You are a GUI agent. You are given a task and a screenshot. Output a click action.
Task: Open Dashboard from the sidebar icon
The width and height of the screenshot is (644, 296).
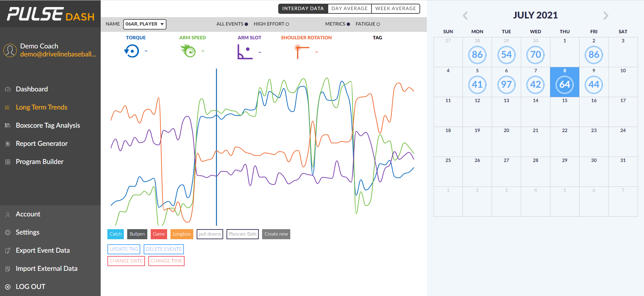click(8, 89)
